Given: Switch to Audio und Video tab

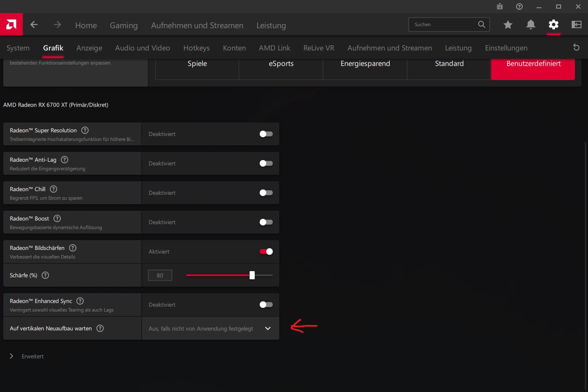Looking at the screenshot, I should 143,48.
